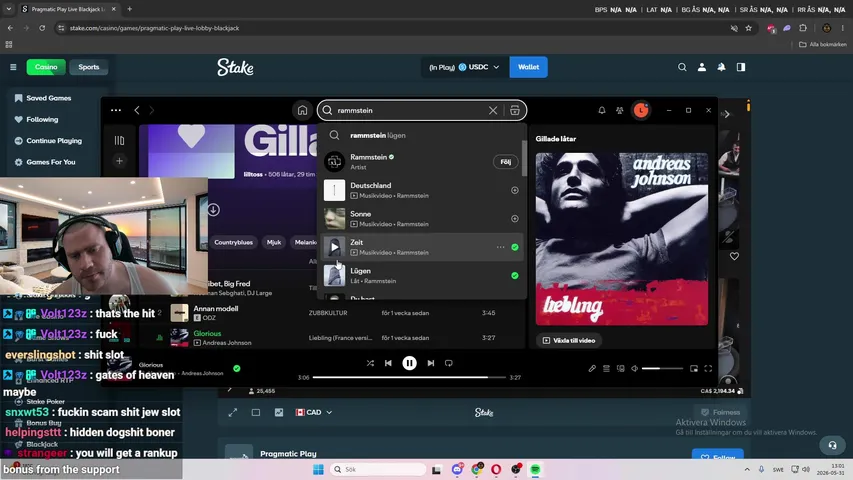Clear the rammstein search text
853x480 pixels.
point(493,110)
